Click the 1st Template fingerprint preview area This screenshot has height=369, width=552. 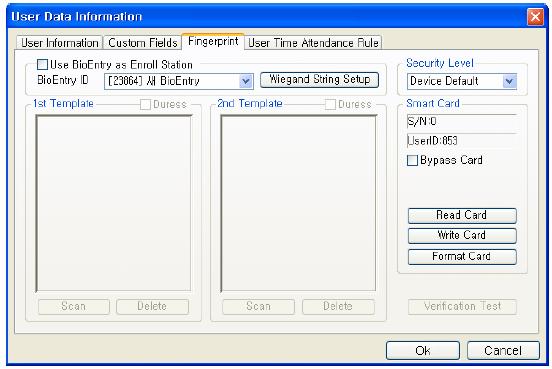113,203
